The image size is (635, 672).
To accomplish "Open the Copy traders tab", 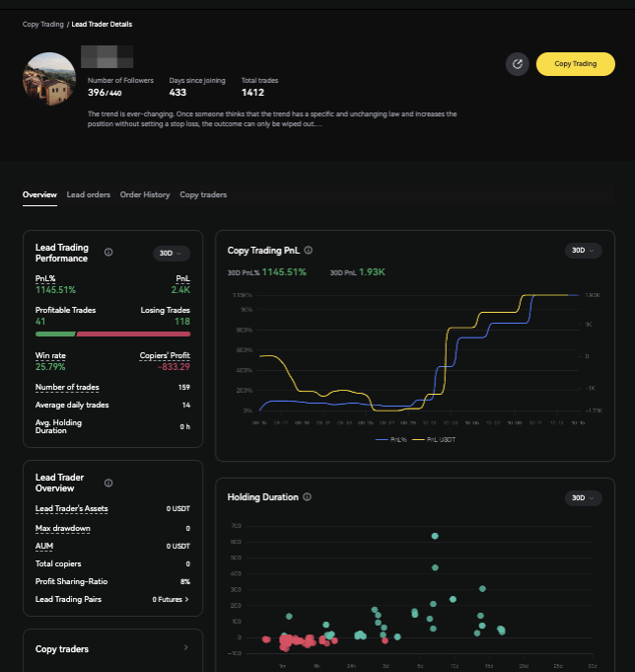I will (x=203, y=195).
